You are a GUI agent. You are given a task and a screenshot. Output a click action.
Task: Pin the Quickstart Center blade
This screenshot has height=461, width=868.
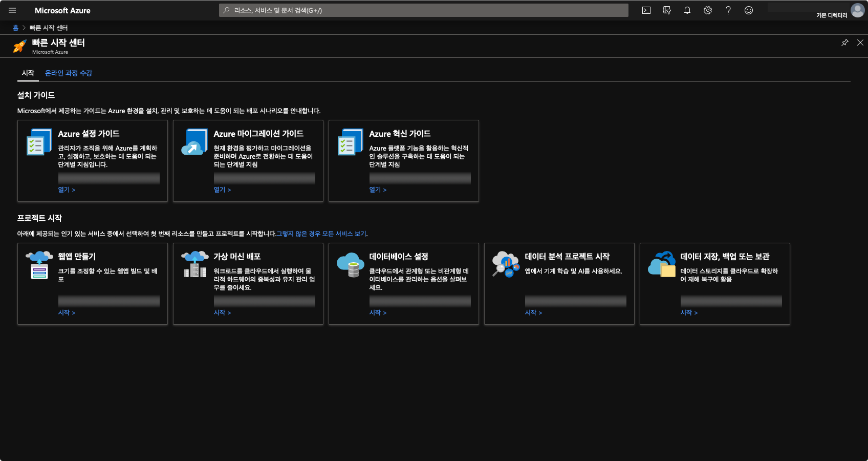click(x=845, y=43)
